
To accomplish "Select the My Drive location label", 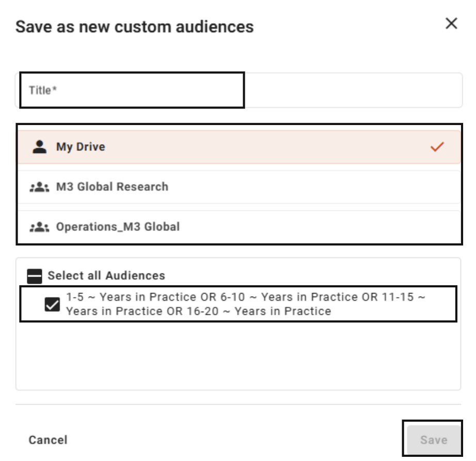I will [81, 147].
